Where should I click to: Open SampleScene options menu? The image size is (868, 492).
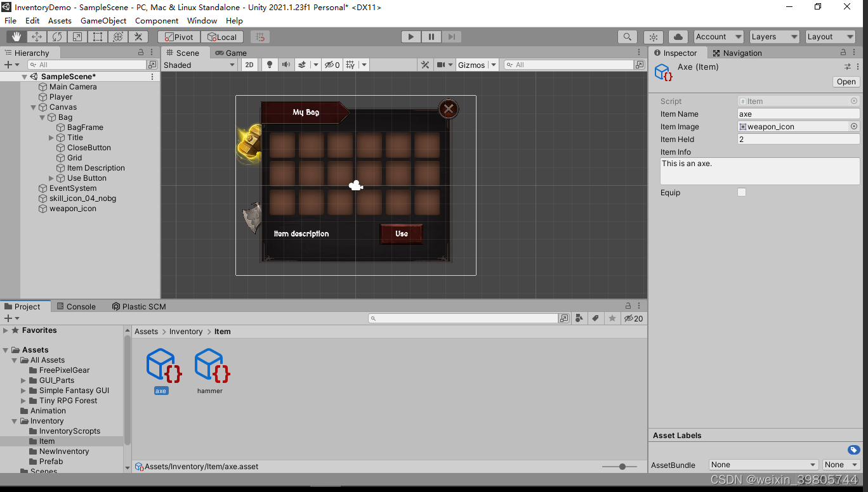152,77
